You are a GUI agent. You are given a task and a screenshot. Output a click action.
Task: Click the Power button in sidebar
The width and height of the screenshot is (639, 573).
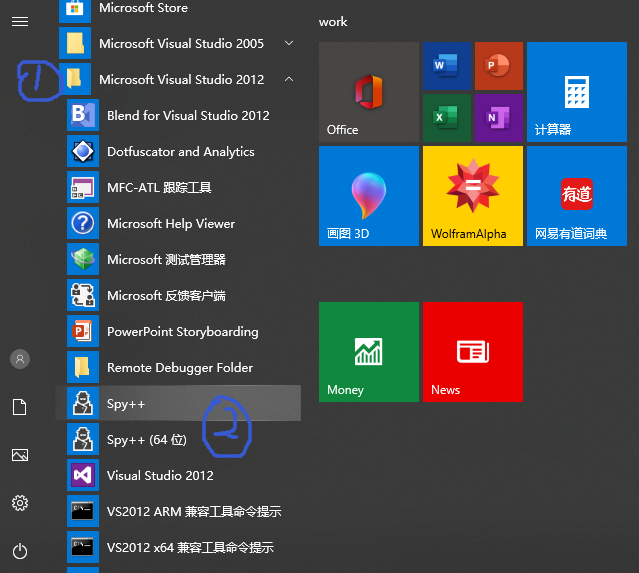(x=20, y=551)
